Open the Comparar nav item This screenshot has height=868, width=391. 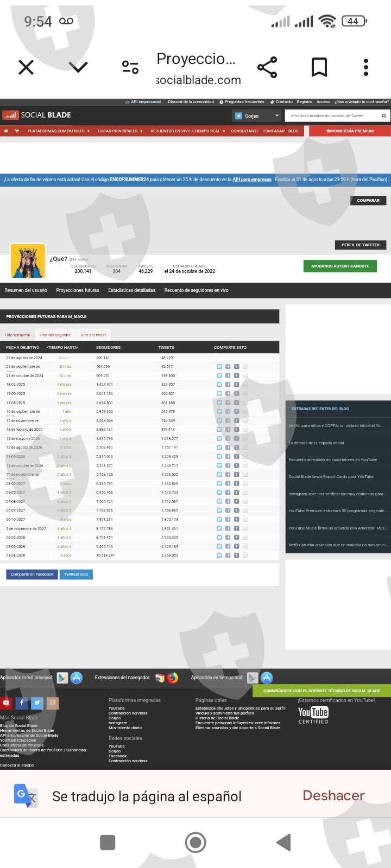pyautogui.click(x=274, y=131)
